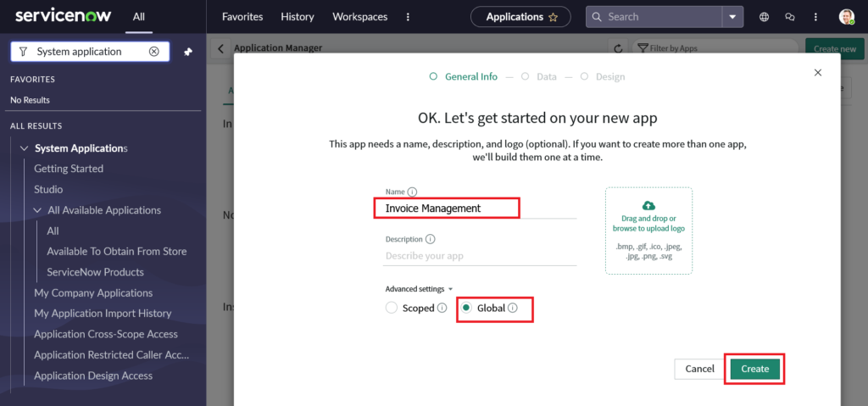Collapse the System Applications module

pos(24,148)
